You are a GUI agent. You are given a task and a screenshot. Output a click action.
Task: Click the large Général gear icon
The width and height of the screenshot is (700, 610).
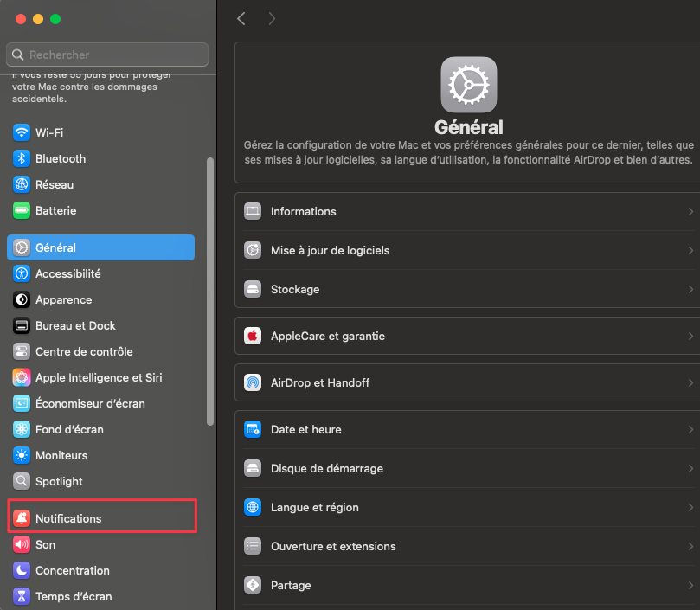[x=469, y=85]
